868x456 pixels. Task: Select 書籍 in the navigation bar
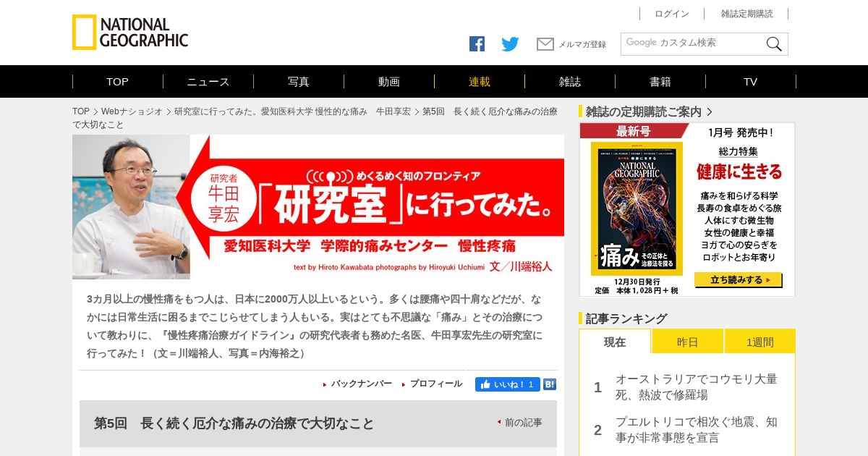pos(660,82)
